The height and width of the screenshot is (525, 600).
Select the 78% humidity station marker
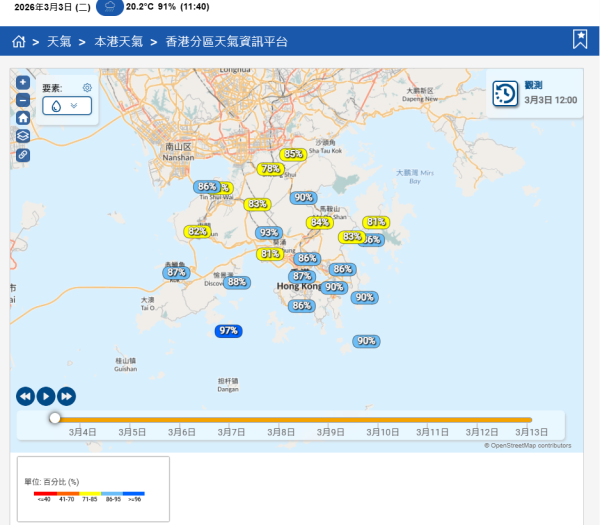point(271,168)
